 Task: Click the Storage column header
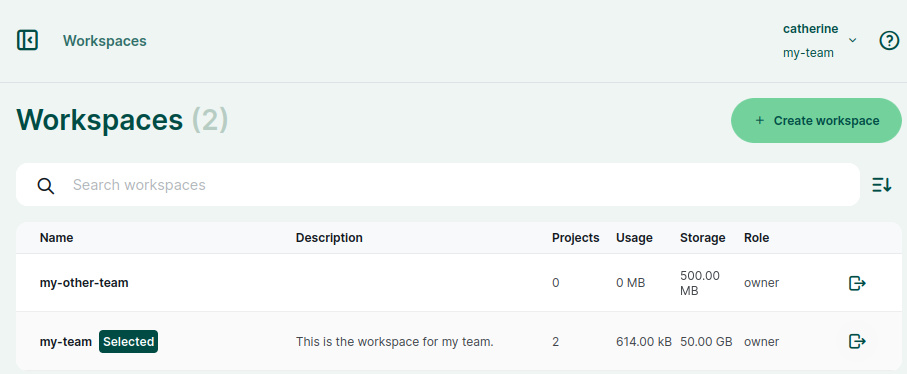point(703,238)
